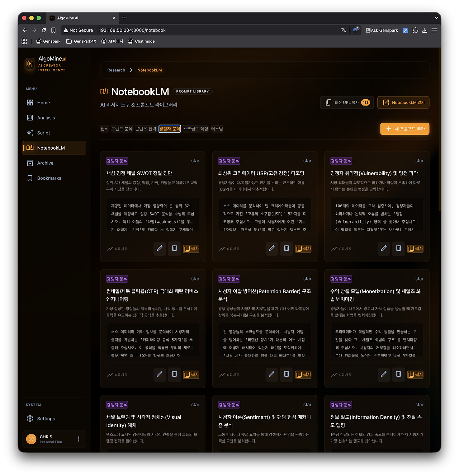Copy the 시청자 이탈 방어선 prompt with 복사
Viewport: 459px width, 476px height.
click(303, 374)
